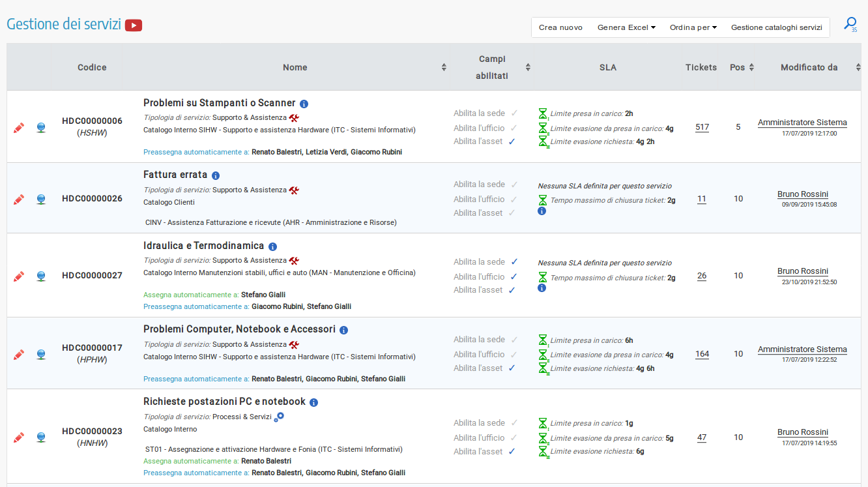This screenshot has height=487, width=868.
Task: Show info for Richieste postazioni PC e notebook
Action: tap(313, 402)
